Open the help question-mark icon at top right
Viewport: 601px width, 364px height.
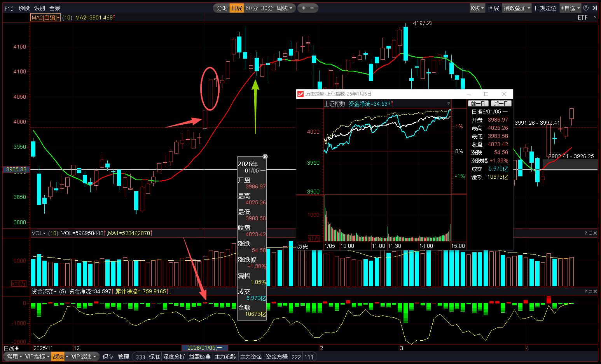point(586,8)
